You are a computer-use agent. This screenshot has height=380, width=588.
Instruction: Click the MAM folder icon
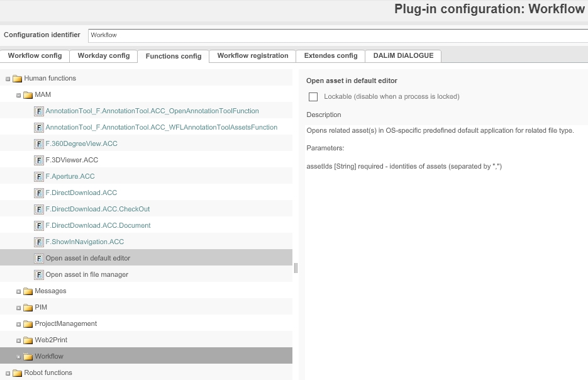tap(28, 95)
